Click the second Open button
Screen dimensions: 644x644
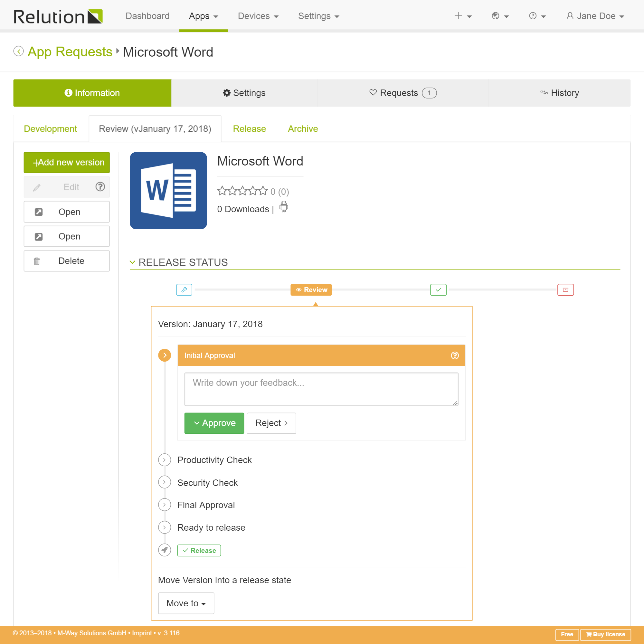67,236
